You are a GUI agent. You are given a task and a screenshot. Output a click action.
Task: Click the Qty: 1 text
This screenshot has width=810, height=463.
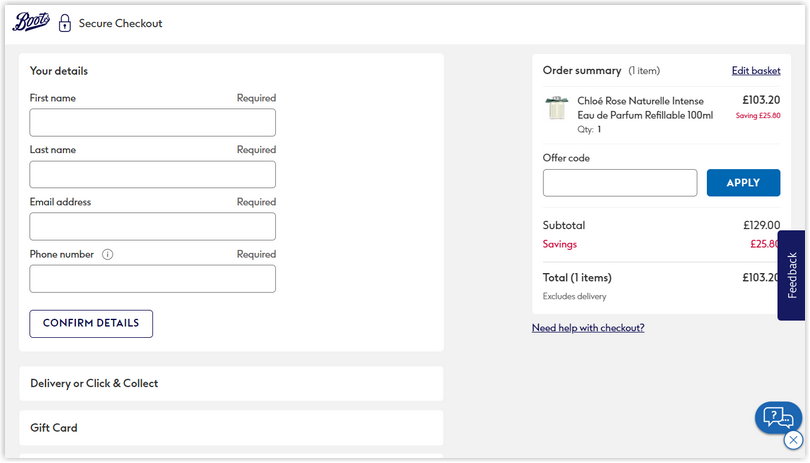(x=589, y=129)
